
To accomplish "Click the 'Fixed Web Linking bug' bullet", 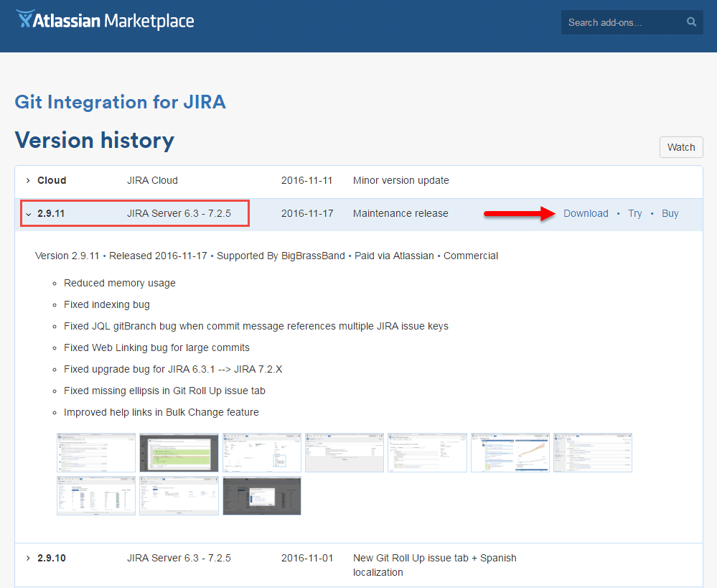I will click(157, 347).
